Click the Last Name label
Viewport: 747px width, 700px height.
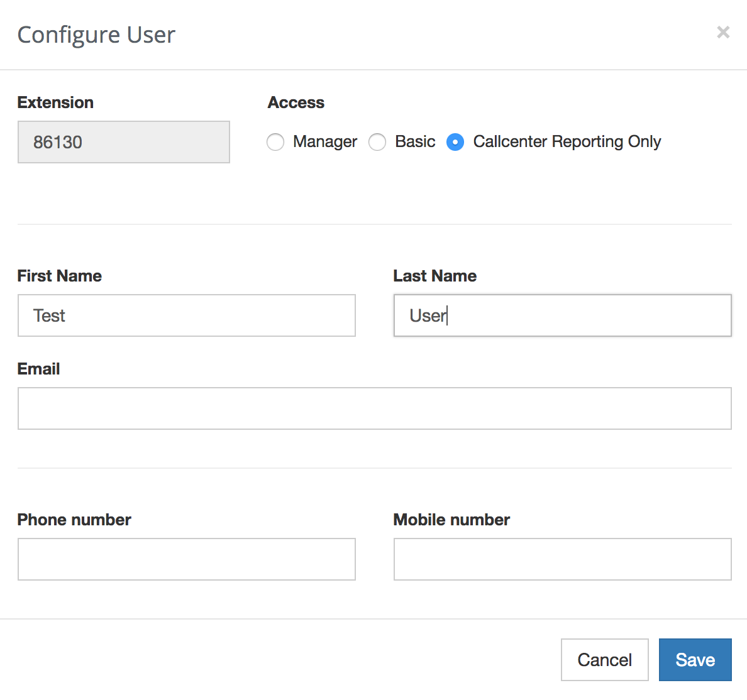(x=434, y=276)
